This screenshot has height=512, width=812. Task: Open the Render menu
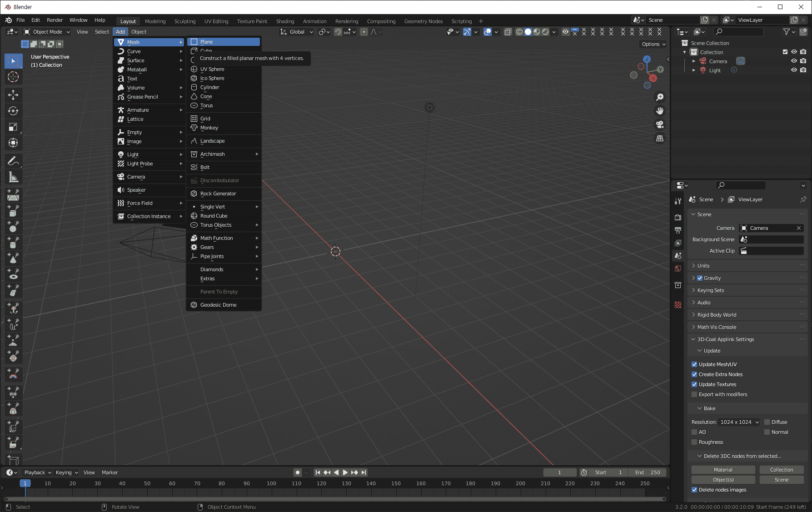[55, 20]
